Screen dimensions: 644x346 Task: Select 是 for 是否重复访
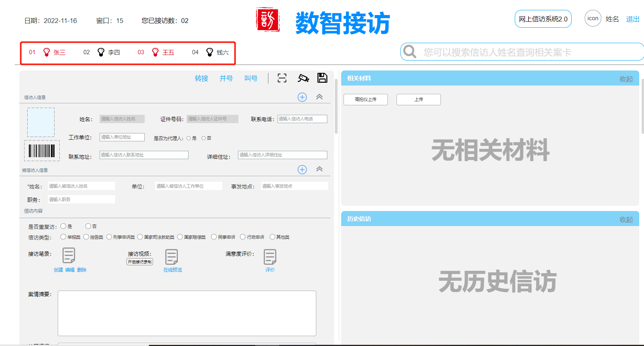[63, 226]
